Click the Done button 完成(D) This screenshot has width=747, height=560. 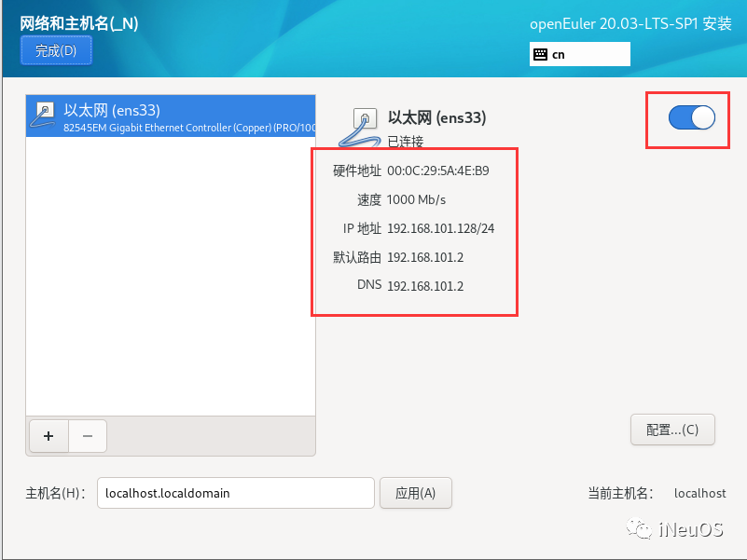tap(56, 50)
